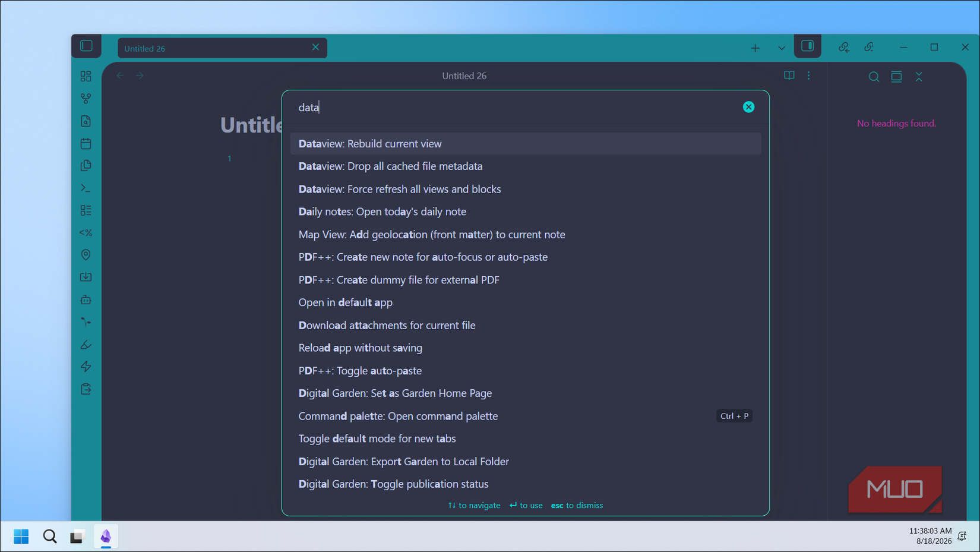
Task: Choose Daily notes: Open today's daily note
Action: 526,212
